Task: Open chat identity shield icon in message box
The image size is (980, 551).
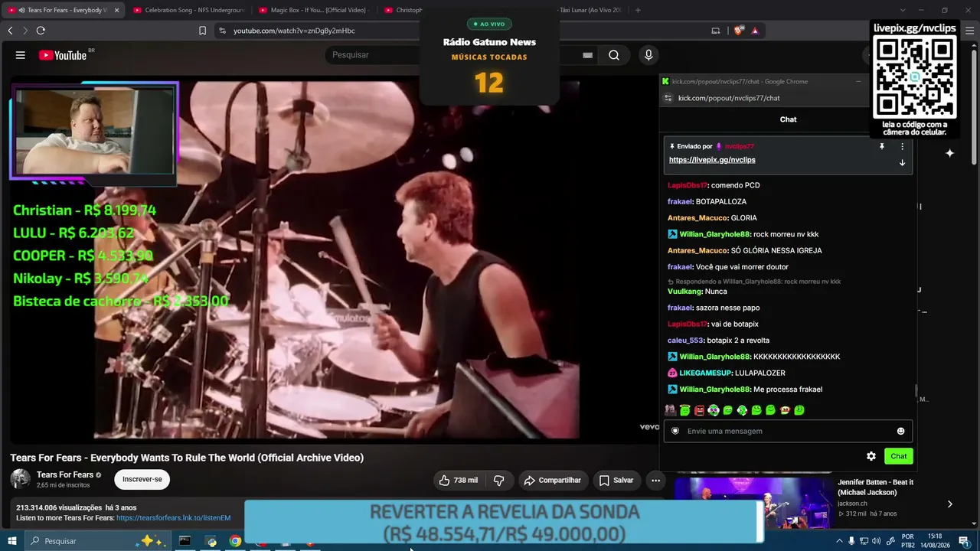Action: coord(675,431)
